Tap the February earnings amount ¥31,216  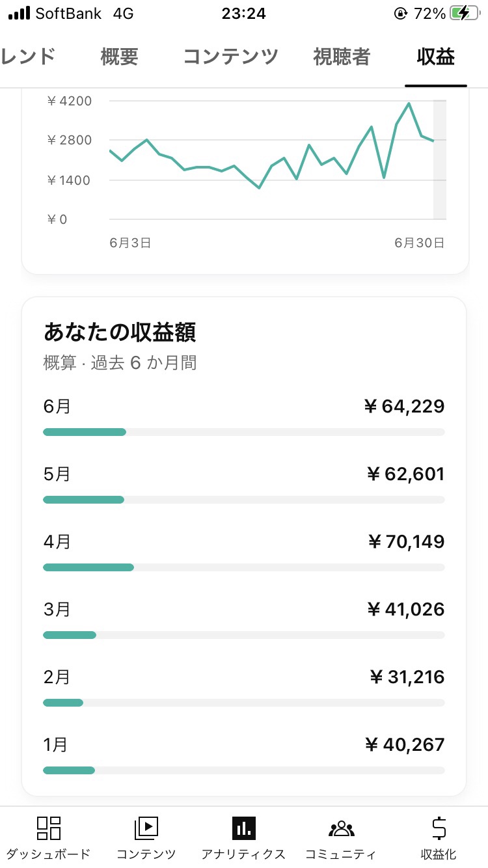point(407,677)
